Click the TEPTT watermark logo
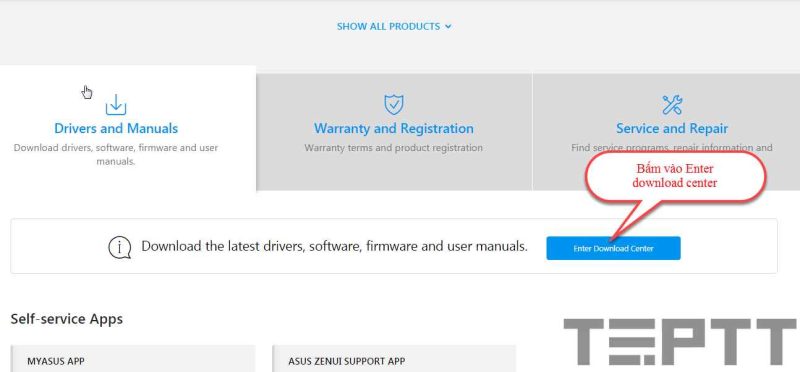Image resolution: width=800 pixels, height=372 pixels. tap(681, 342)
